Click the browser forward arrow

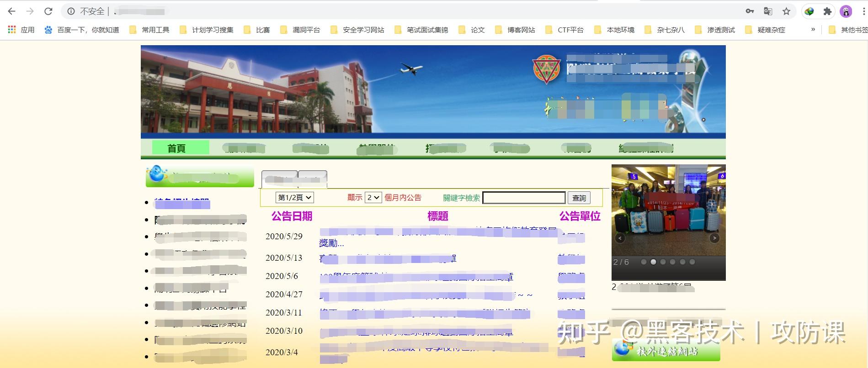tap(30, 11)
